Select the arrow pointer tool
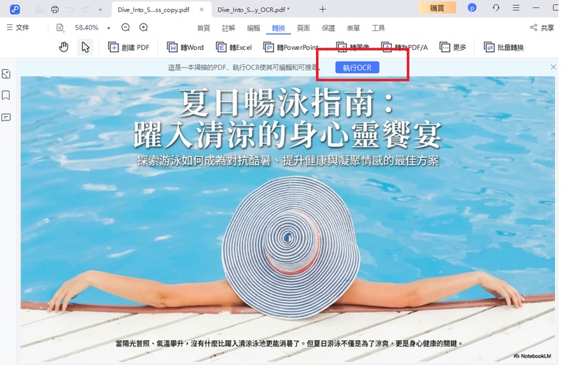Screen dimensions: 588x365 coord(85,47)
